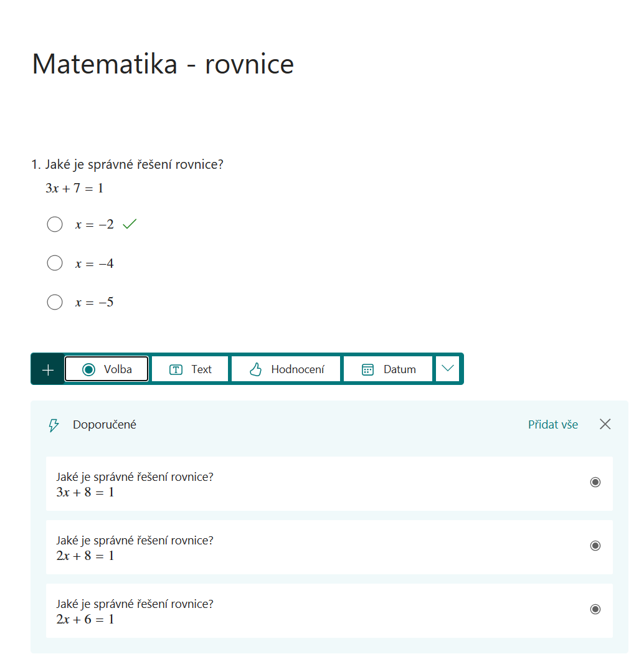Select the Volba choice question type
Screen dimensions: 644x664
[107, 369]
